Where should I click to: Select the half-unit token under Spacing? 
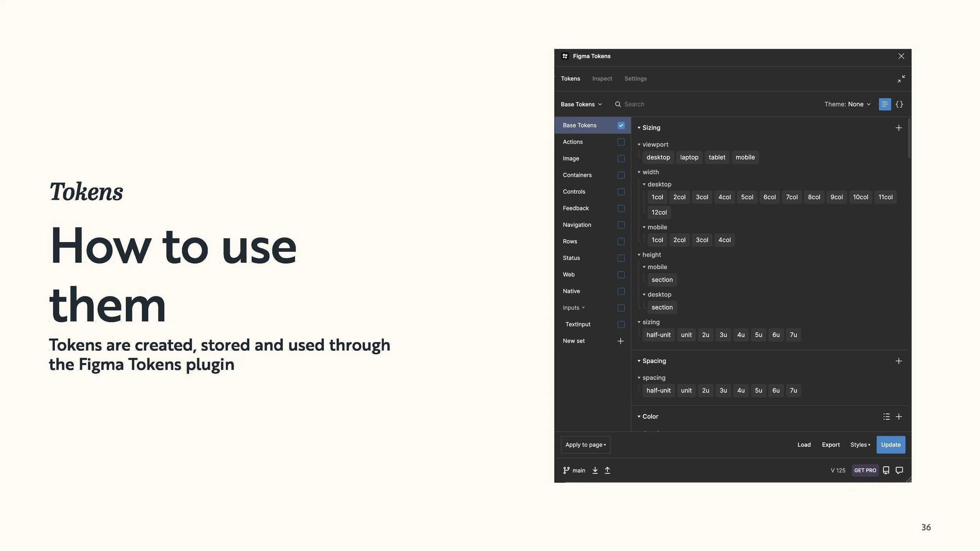[658, 390]
